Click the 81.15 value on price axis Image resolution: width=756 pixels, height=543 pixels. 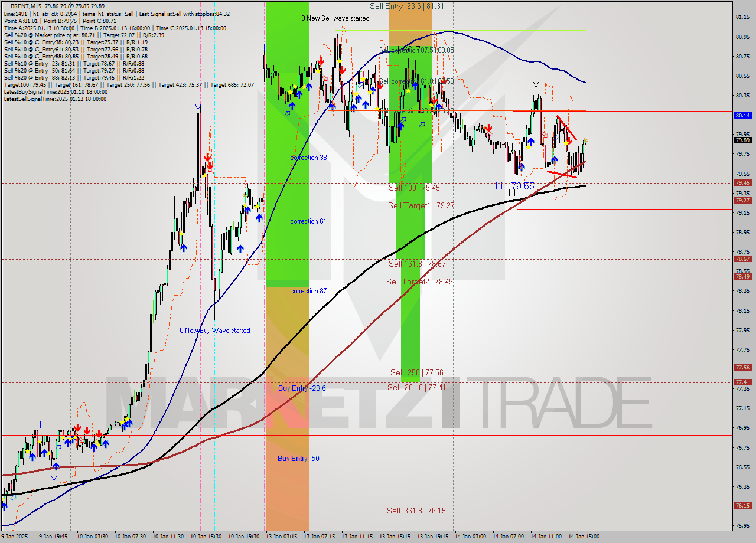pos(742,17)
